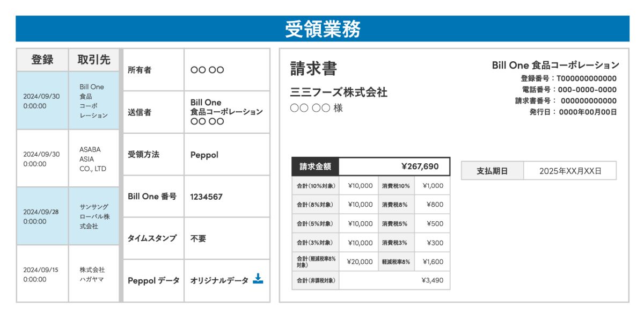Click the Peppol data download icon
The width and height of the screenshot is (644, 319).
(x=258, y=279)
